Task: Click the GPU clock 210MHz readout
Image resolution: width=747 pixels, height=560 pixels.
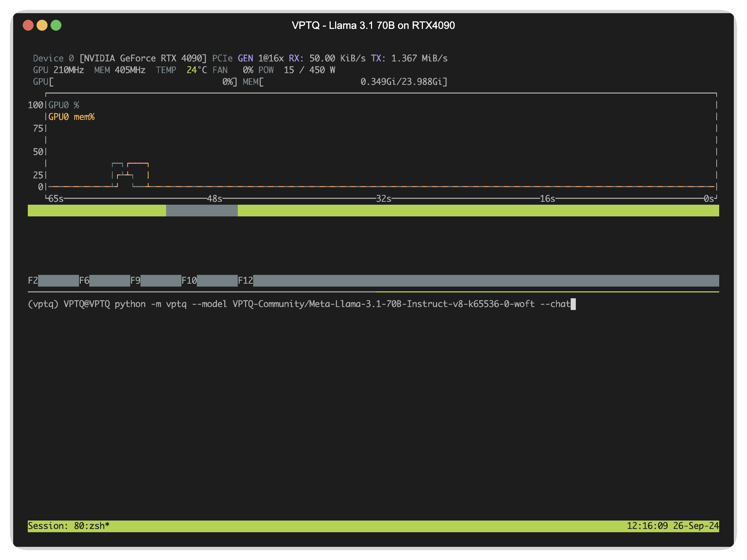Action: click(68, 70)
